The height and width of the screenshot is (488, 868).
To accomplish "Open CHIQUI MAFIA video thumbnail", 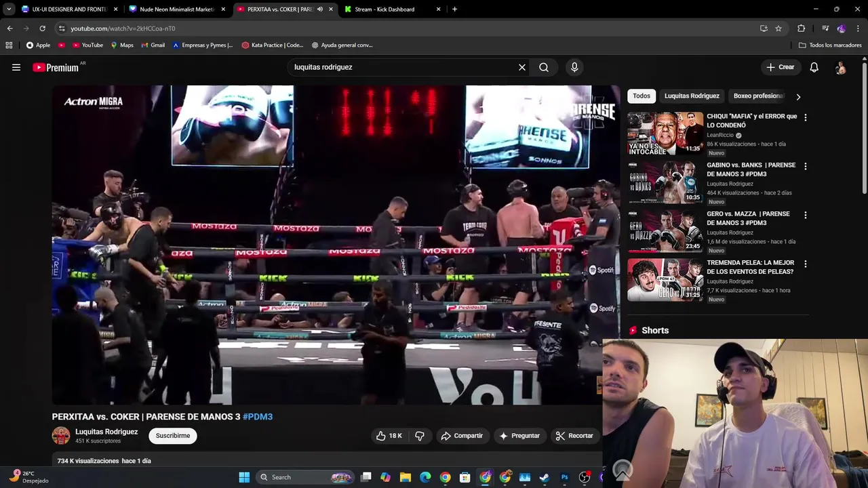I will click(665, 134).
